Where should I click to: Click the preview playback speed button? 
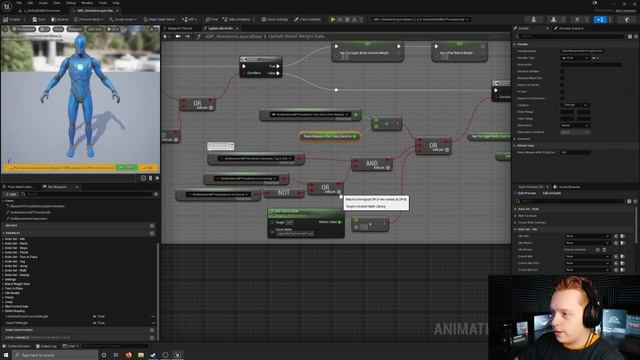113,29
